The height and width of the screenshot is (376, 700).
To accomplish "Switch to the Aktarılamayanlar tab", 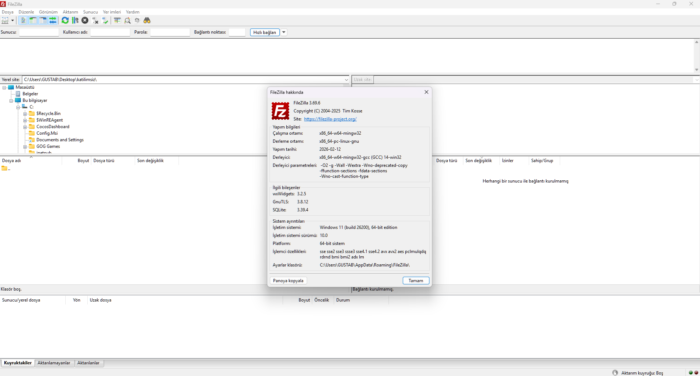I will coord(54,363).
